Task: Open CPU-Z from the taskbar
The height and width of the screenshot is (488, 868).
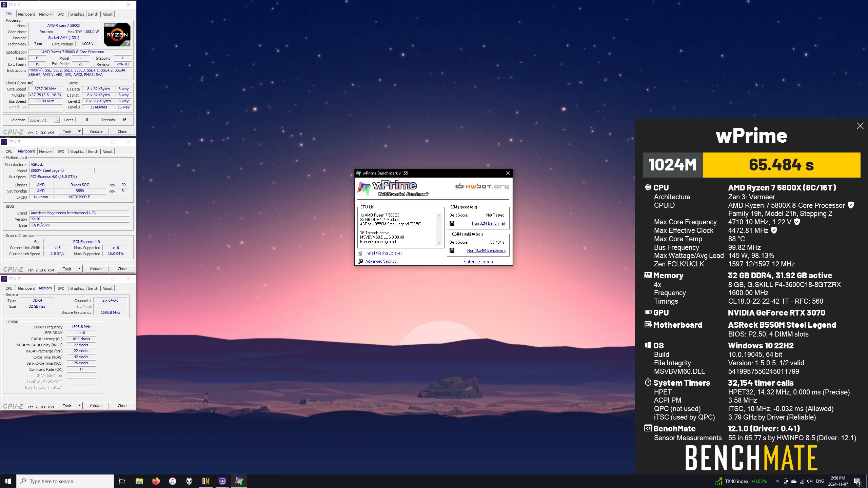Action: 222,481
